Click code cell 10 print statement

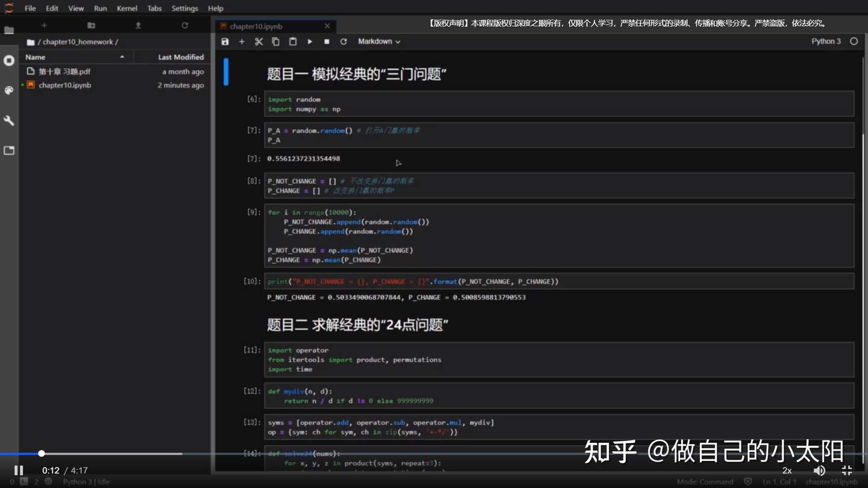(559, 281)
